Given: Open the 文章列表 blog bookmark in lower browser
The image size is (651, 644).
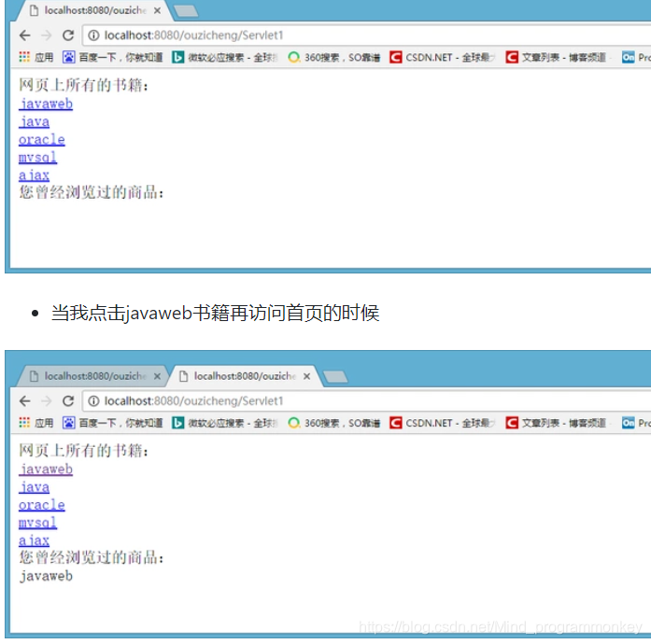Looking at the screenshot, I should click(x=557, y=423).
